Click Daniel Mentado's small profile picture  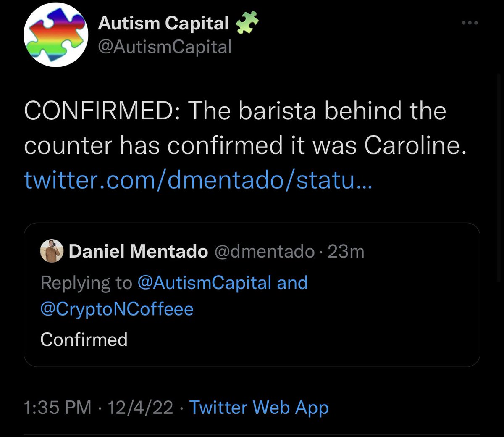pos(52,252)
